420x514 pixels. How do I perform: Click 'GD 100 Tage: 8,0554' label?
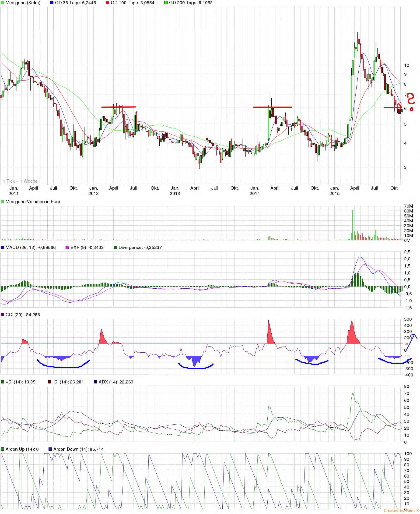(x=133, y=3)
